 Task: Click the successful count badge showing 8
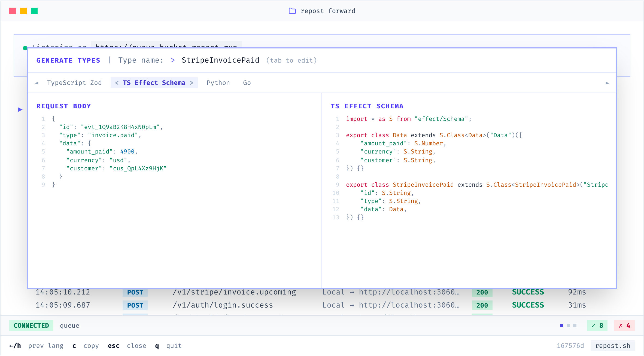pos(597,326)
